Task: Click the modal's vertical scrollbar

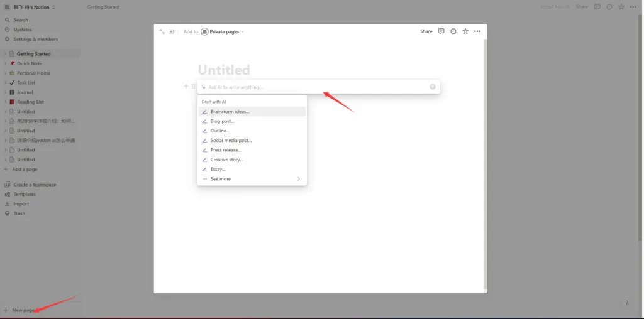Action: [x=485, y=164]
